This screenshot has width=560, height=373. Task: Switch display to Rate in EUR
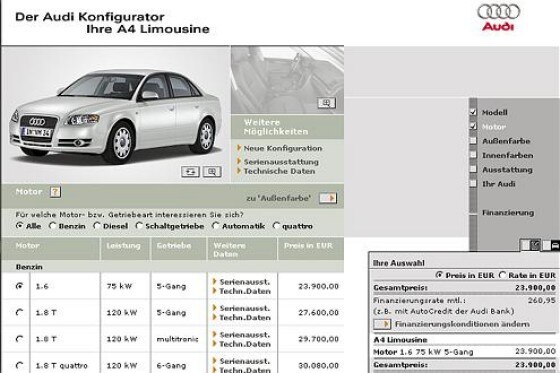[x=502, y=275]
